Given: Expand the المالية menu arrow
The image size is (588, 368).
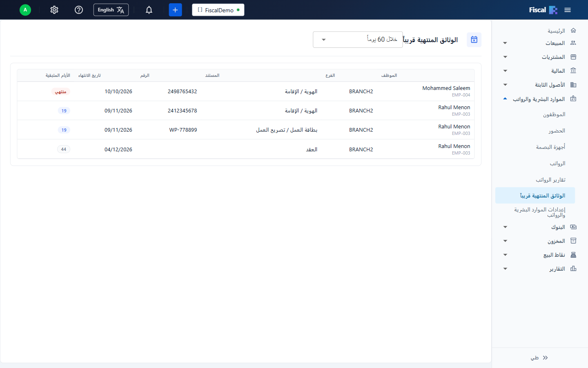Looking at the screenshot, I should click(x=505, y=71).
